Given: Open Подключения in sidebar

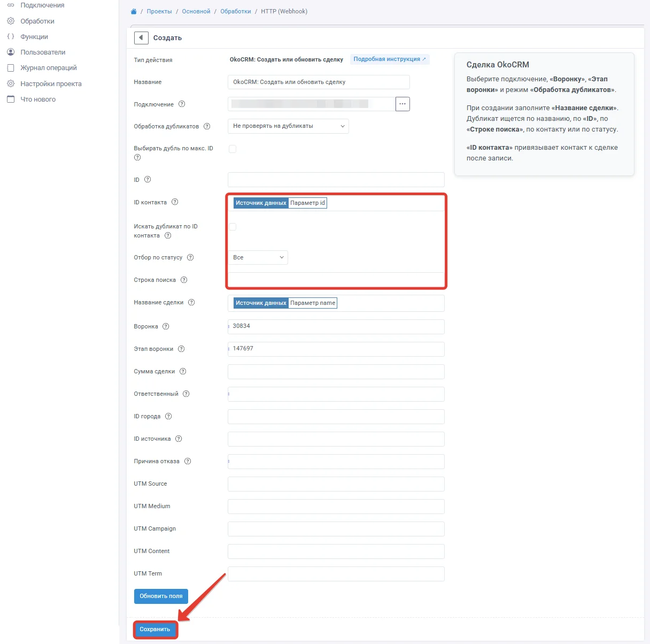Looking at the screenshot, I should tap(42, 5).
